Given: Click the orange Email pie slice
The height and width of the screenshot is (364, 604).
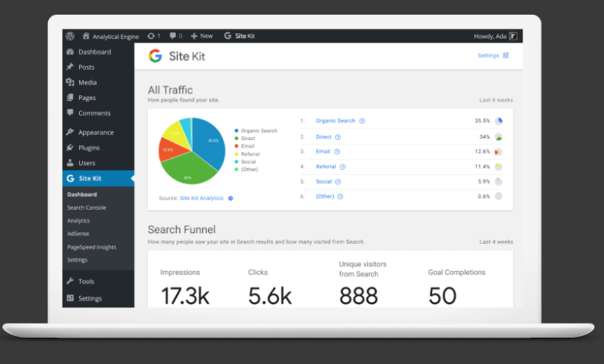Looking at the screenshot, I should click(170, 150).
